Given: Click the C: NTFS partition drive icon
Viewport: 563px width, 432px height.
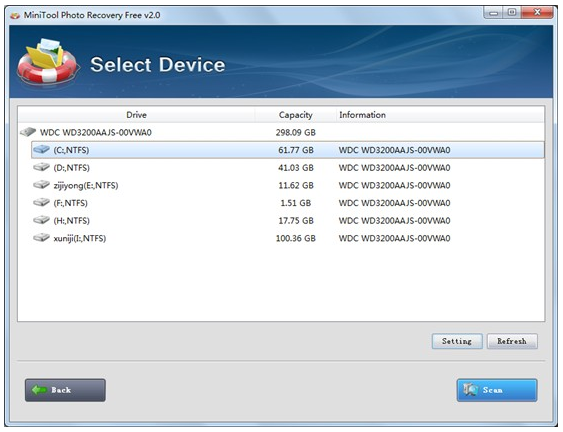Looking at the screenshot, I should 41,149.
